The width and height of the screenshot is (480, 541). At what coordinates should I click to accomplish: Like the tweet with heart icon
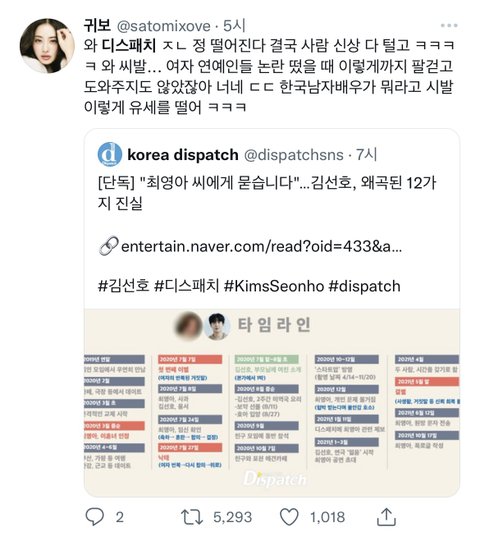pos(289,517)
